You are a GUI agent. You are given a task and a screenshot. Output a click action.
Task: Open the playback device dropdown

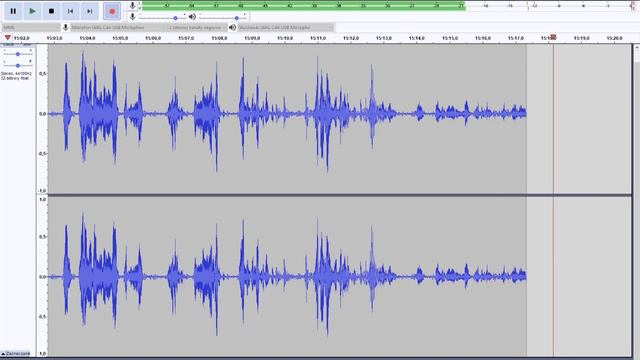pyautogui.click(x=285, y=27)
